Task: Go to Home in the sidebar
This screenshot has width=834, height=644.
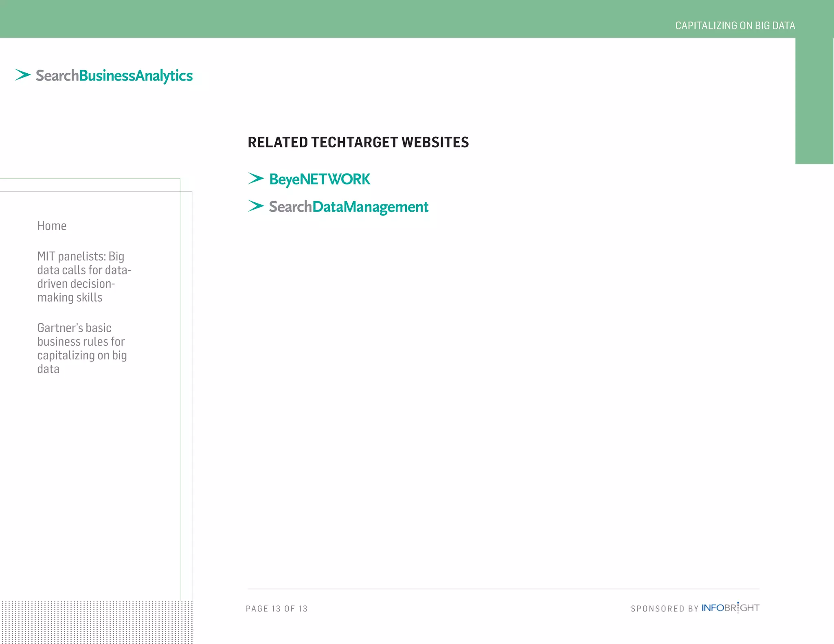Action: tap(52, 226)
